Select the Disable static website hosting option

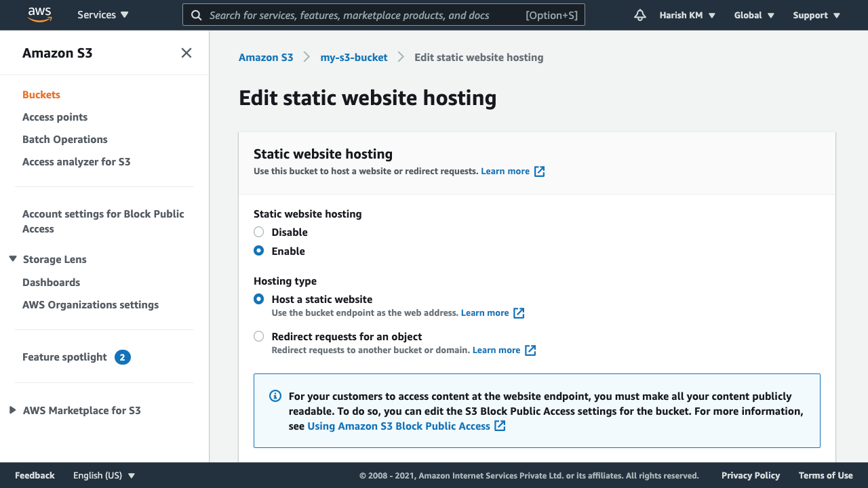click(258, 231)
